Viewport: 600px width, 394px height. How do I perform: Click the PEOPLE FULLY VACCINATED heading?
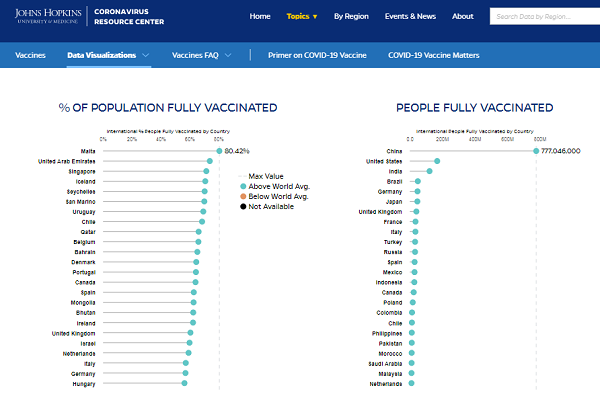coord(474,108)
